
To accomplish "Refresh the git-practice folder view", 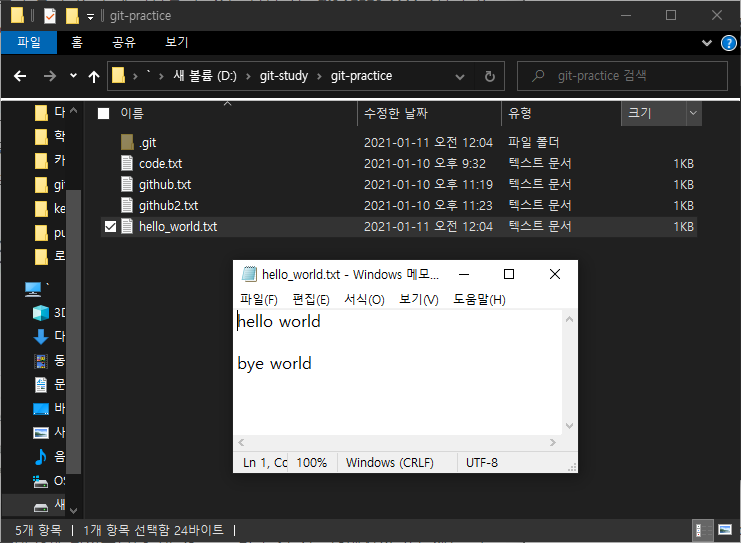I will 490,76.
